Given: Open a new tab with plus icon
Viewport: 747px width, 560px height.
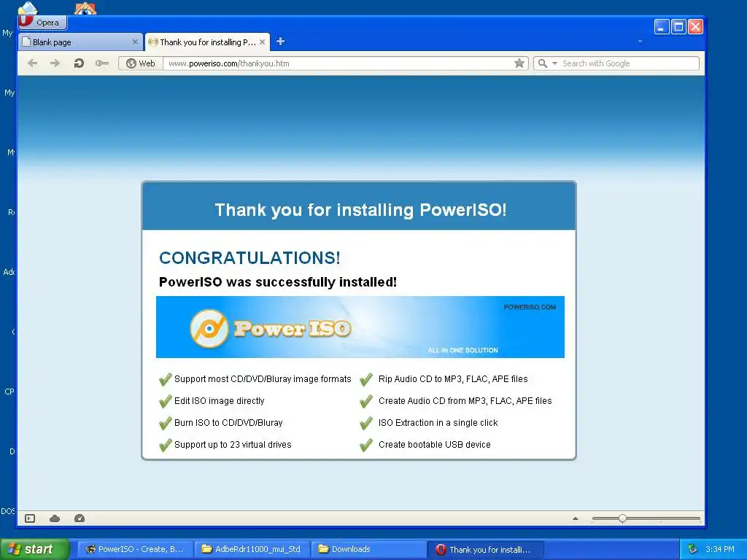Looking at the screenshot, I should pyautogui.click(x=281, y=42).
